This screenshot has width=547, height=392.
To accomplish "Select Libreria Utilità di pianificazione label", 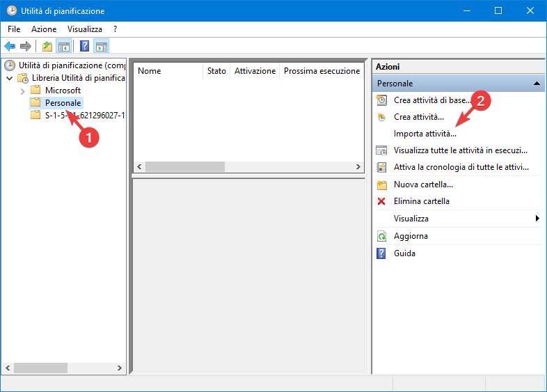I will point(79,78).
